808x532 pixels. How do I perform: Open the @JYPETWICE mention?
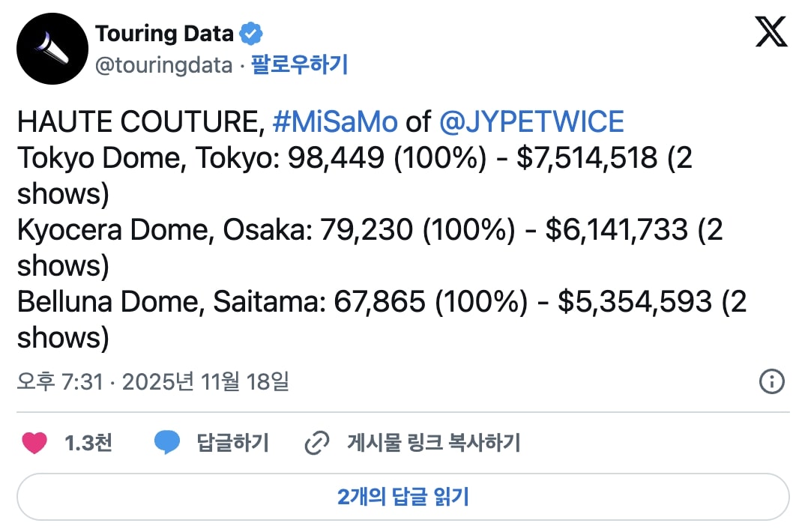pos(531,121)
